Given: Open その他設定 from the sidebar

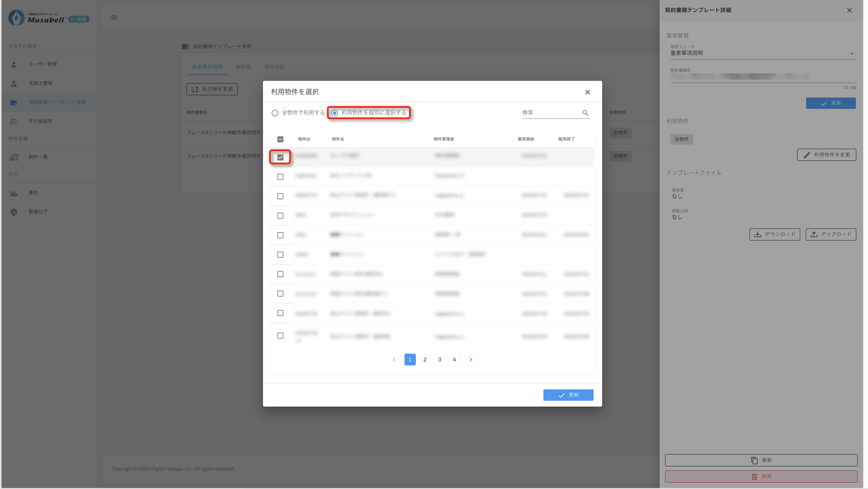Looking at the screenshot, I should (x=40, y=121).
